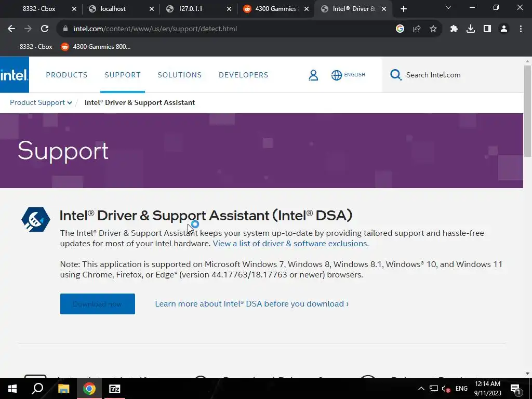Click the Intel search magnifier icon
This screenshot has width=532, height=399.
[395, 75]
